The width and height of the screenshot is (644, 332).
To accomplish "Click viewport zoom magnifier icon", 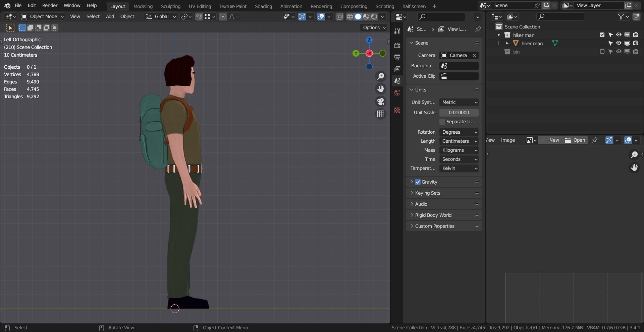I will point(381,76).
